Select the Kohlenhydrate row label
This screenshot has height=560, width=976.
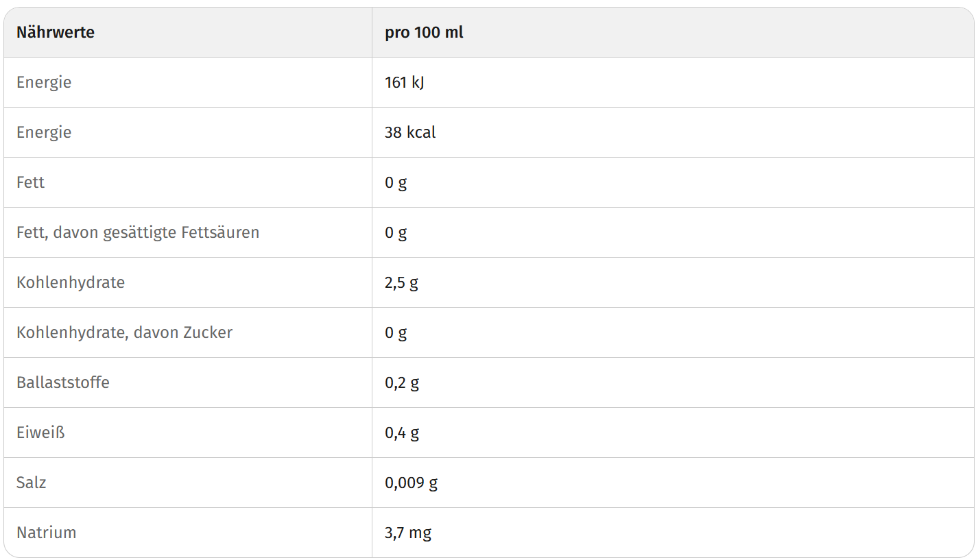tap(71, 282)
